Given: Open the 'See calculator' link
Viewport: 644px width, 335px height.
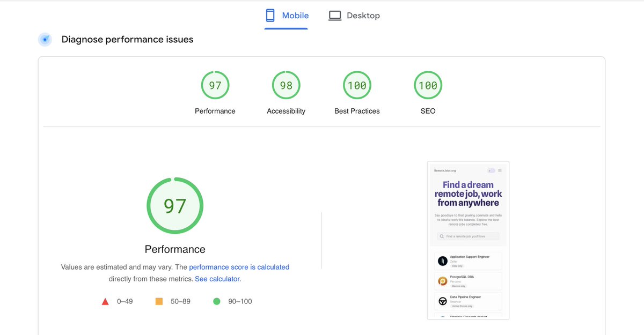Looking at the screenshot, I should [217, 279].
